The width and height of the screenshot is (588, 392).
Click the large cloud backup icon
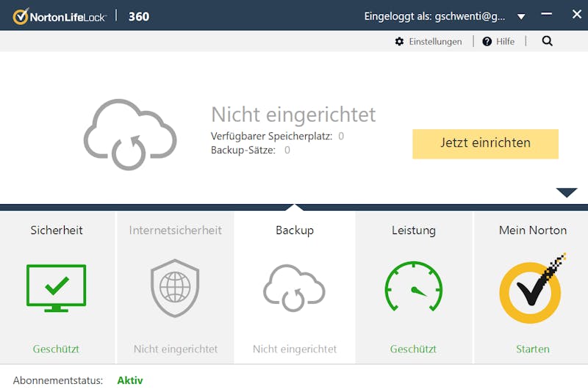tap(130, 134)
